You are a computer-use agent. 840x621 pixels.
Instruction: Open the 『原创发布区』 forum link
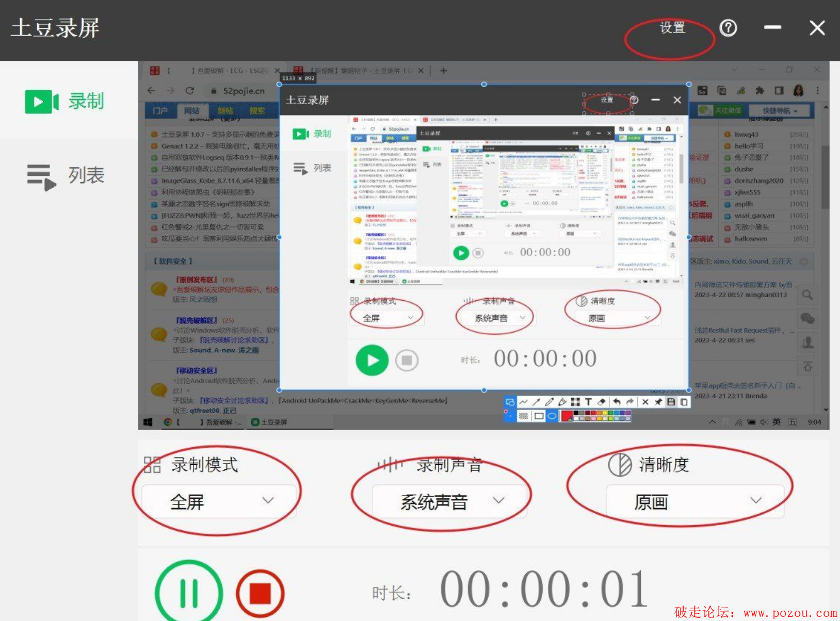[197, 280]
